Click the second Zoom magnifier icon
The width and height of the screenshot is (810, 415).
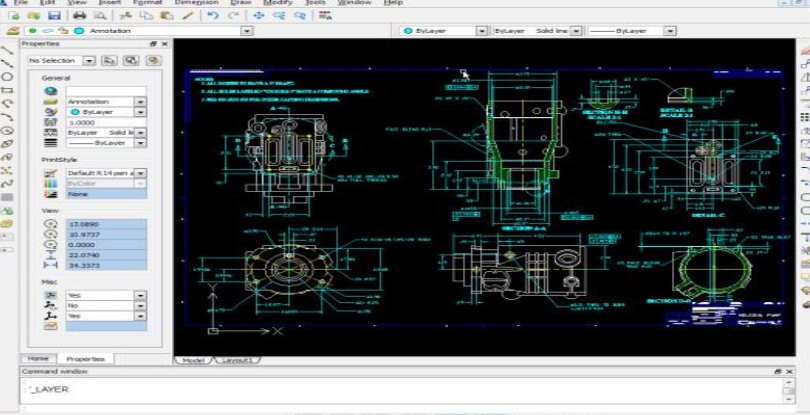click(300, 16)
